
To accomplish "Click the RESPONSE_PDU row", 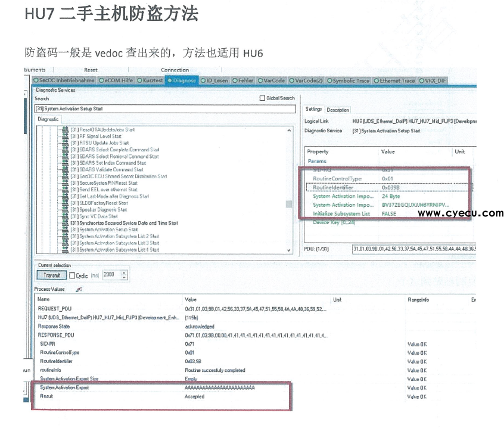I will tap(254, 336).
